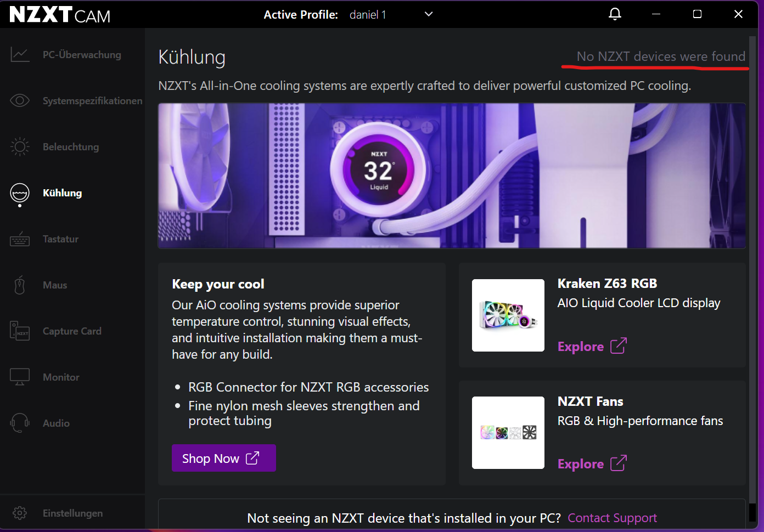Click 'RGB & High-performance fans' description
The height and width of the screenshot is (532, 764).
coord(640,421)
